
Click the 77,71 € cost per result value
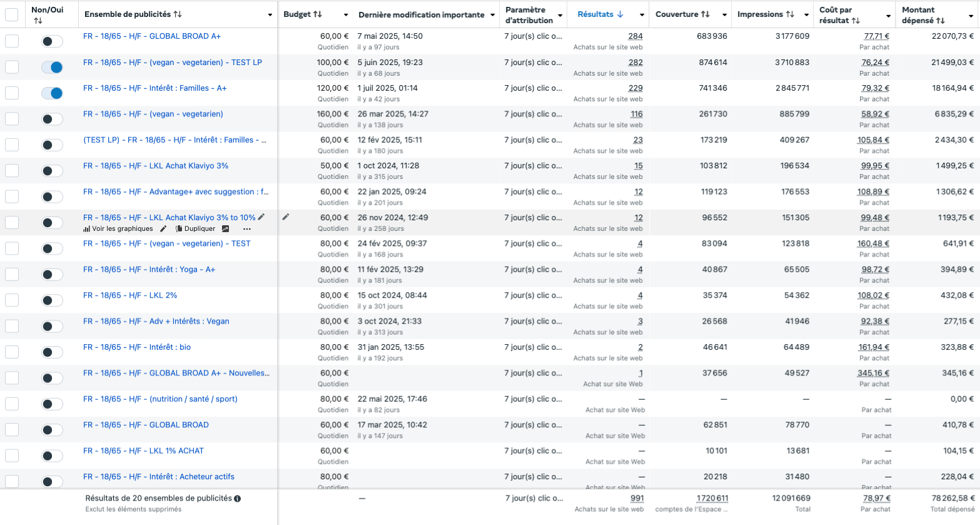click(876, 36)
